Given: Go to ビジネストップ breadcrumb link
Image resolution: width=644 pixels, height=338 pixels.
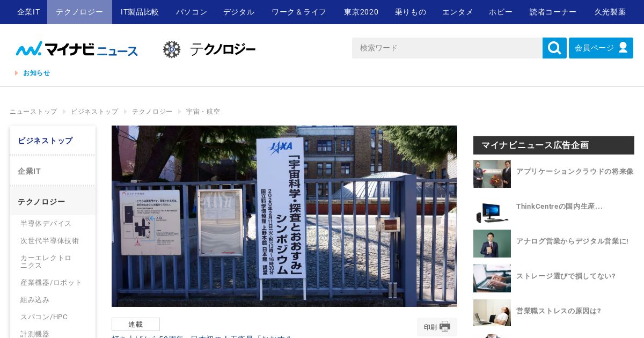Looking at the screenshot, I should click(94, 112).
